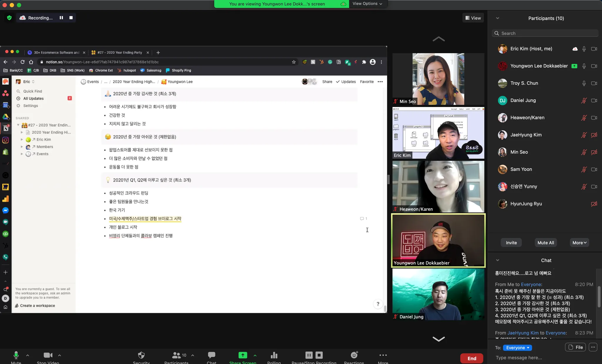Click the chat panel scrollbar
Viewport: 602px width, 364px height.
(599, 297)
